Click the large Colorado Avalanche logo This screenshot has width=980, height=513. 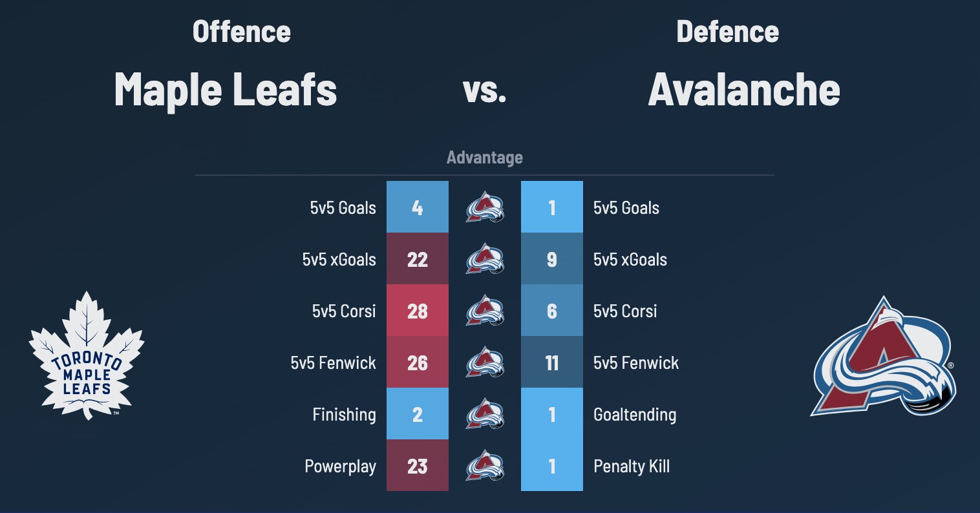coord(883,357)
